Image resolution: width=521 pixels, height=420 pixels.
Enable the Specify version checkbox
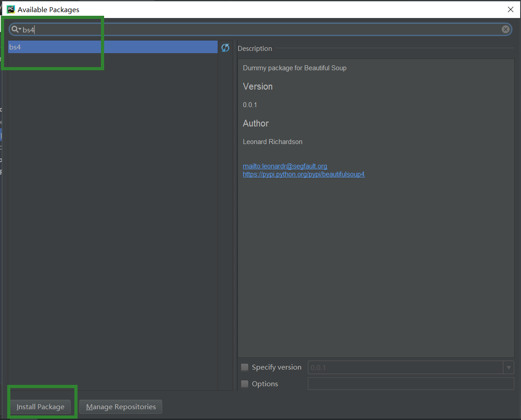click(245, 367)
